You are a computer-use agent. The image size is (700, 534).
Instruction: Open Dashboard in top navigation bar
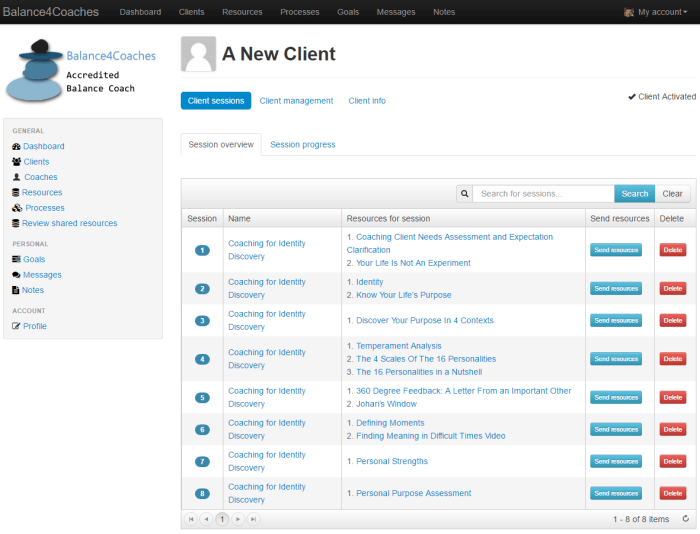(140, 12)
